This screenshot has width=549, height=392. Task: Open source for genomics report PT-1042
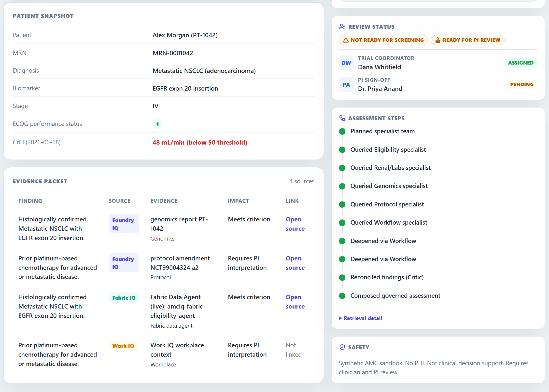tap(295, 224)
